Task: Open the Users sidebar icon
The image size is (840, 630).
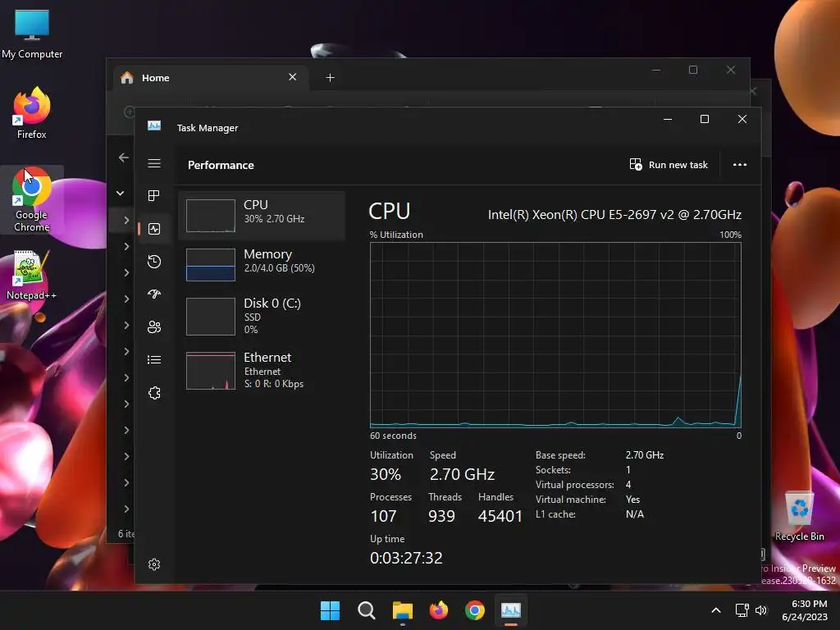Action: point(154,326)
